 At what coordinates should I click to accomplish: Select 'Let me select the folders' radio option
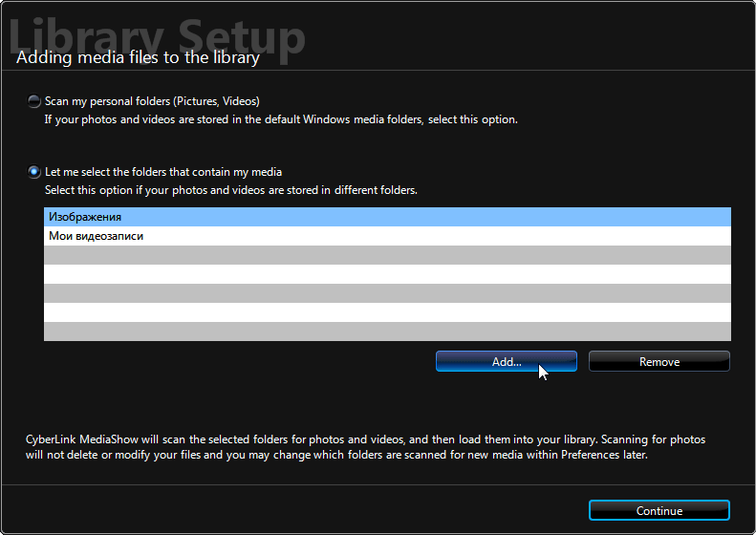tap(33, 172)
